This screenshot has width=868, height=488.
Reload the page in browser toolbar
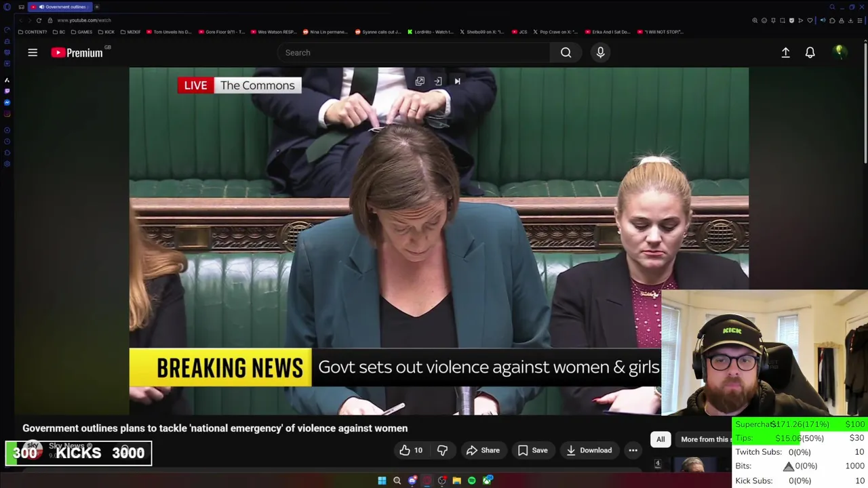click(39, 20)
